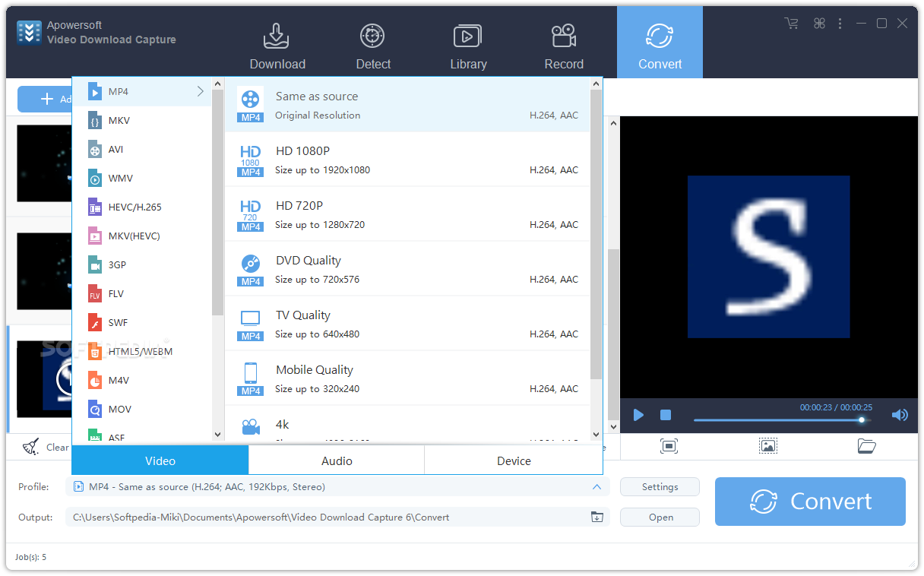Image resolution: width=924 pixels, height=576 pixels.
Task: Select the MOV format icon
Action: coord(94,410)
